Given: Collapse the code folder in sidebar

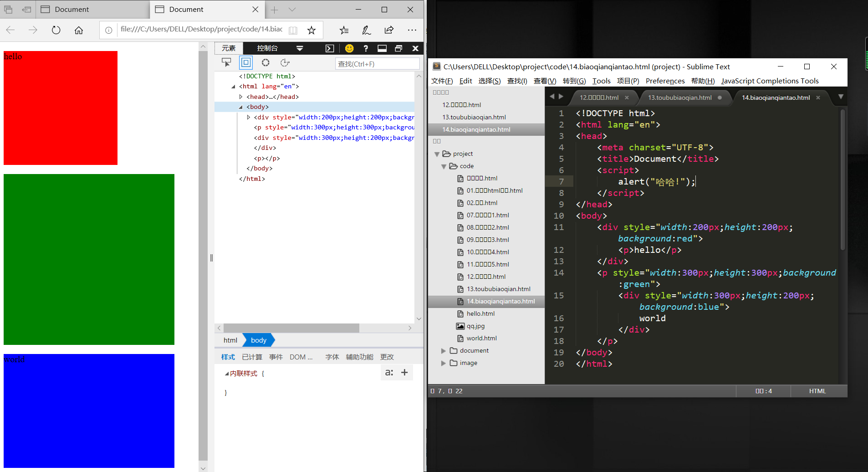Looking at the screenshot, I should 444,166.
